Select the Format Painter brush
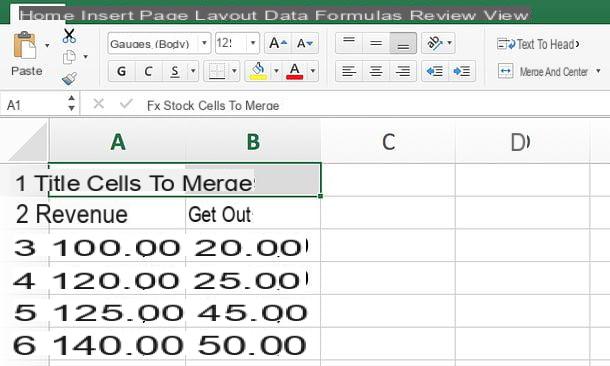 69,79
